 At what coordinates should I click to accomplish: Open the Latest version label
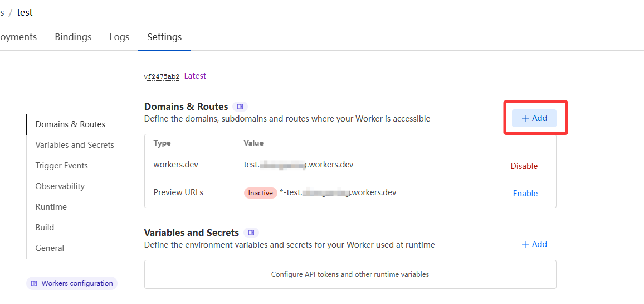195,76
